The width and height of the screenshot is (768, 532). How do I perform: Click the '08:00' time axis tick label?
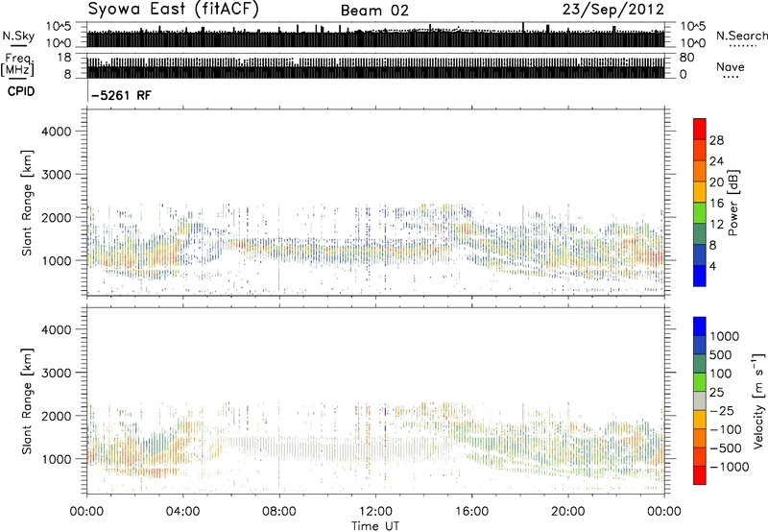pyautogui.click(x=279, y=512)
